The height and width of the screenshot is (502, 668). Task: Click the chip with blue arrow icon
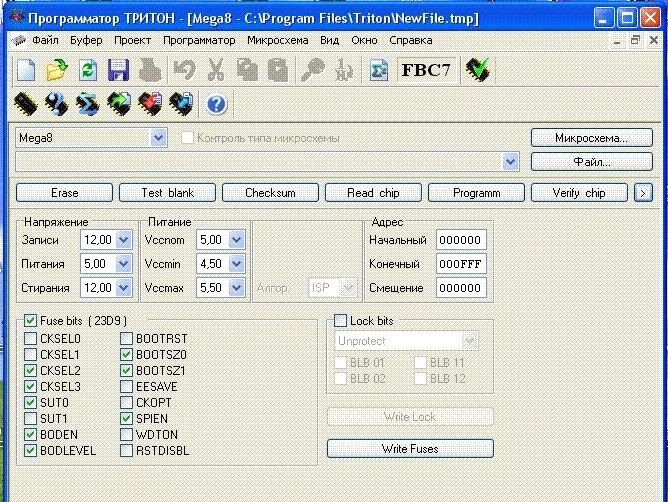click(x=181, y=104)
